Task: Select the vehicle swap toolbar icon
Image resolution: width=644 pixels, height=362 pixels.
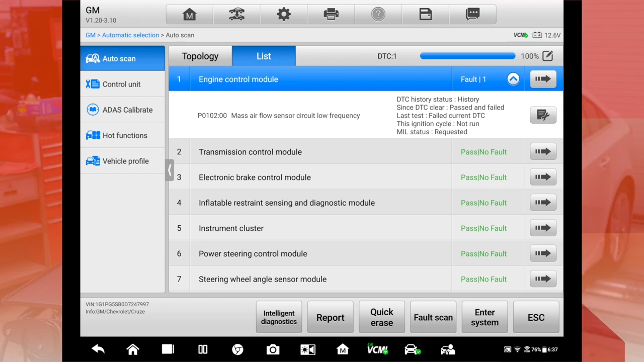Action: (x=236, y=14)
